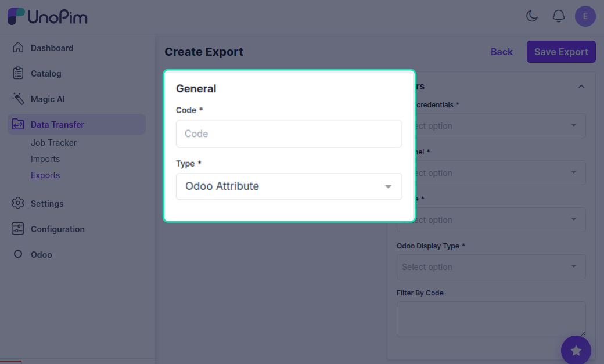Open Settings menu item
The width and height of the screenshot is (604, 364).
pyautogui.click(x=47, y=204)
